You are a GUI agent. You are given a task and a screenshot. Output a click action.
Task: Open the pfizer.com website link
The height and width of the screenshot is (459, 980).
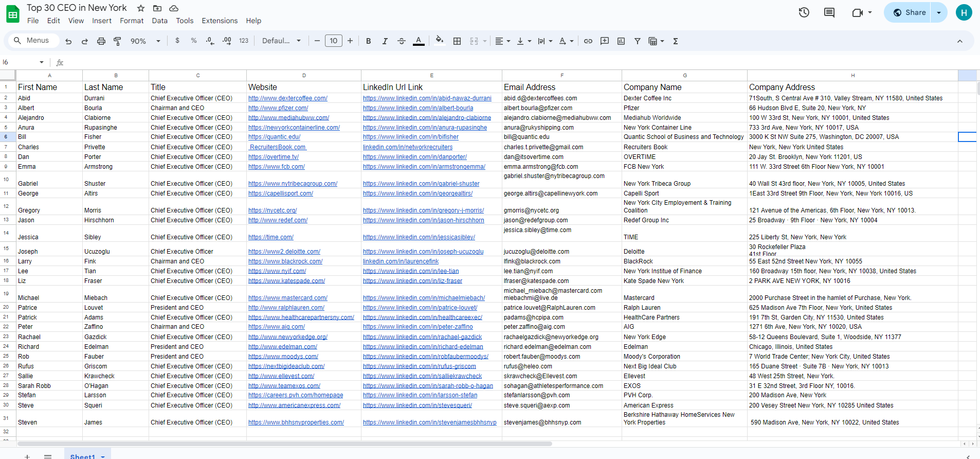pos(278,108)
